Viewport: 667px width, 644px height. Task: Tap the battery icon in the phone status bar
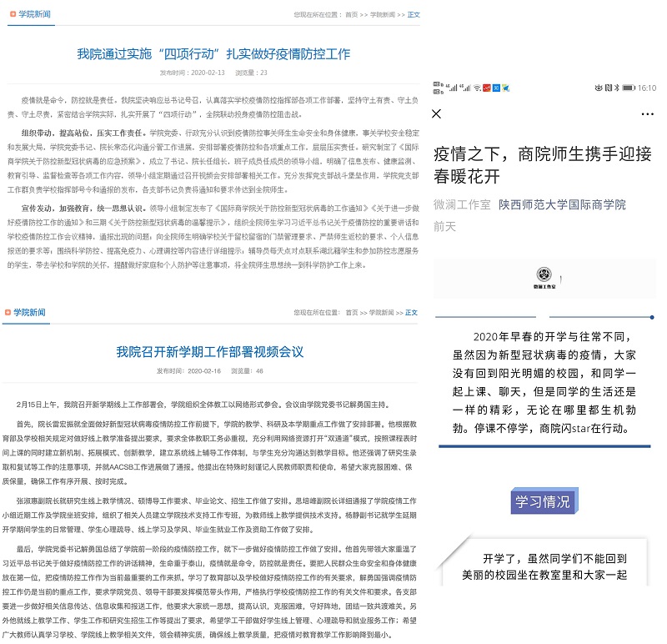[629, 88]
